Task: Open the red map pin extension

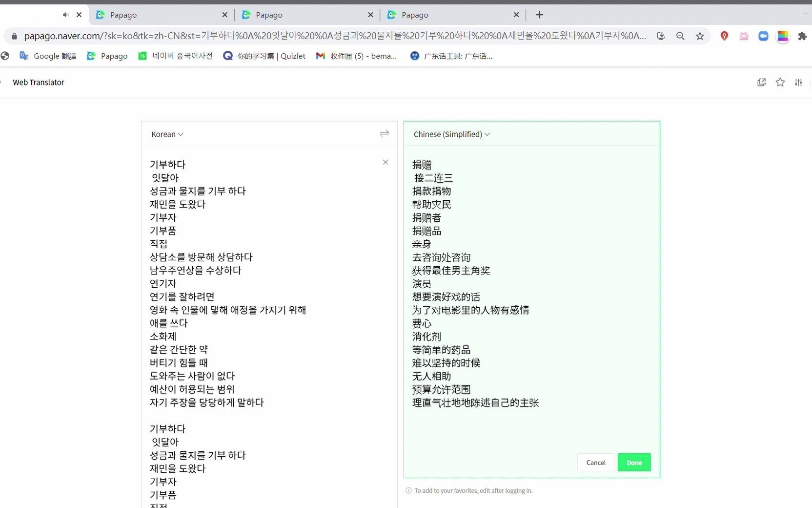Action: (x=724, y=36)
